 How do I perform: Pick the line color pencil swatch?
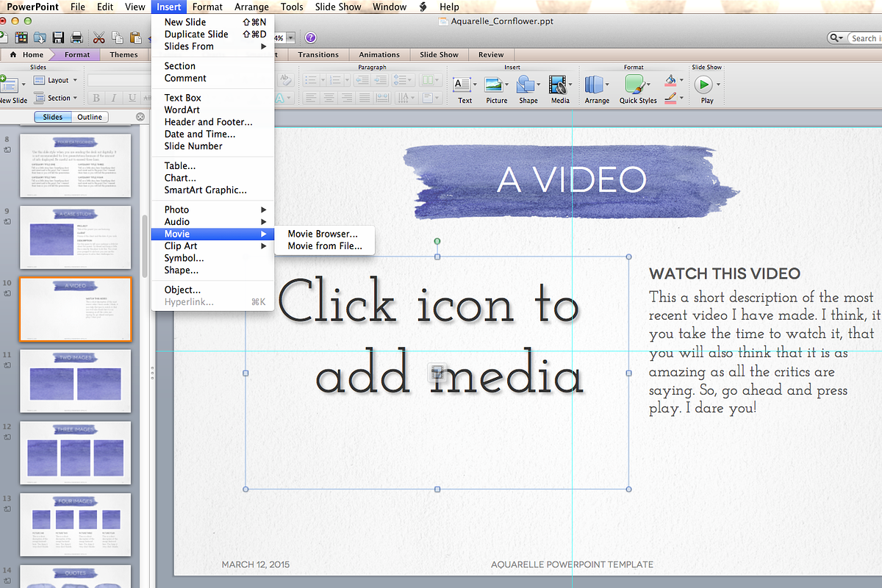coord(670,97)
